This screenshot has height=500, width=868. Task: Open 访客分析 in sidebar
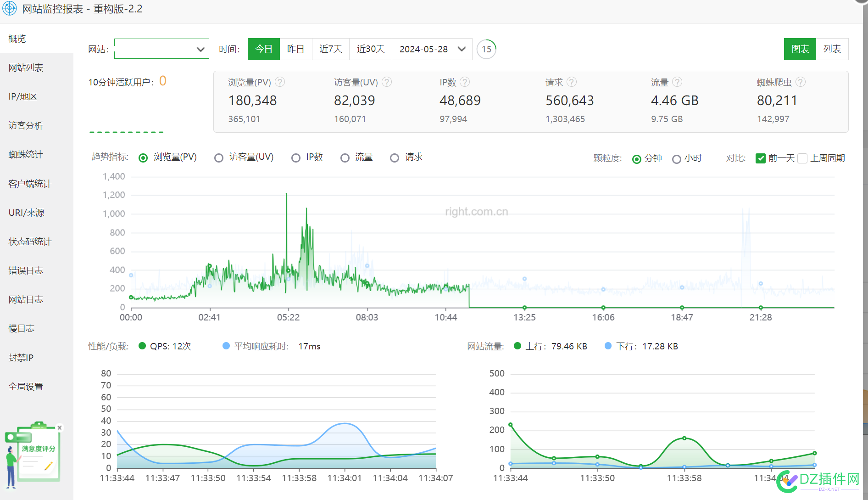coord(37,125)
